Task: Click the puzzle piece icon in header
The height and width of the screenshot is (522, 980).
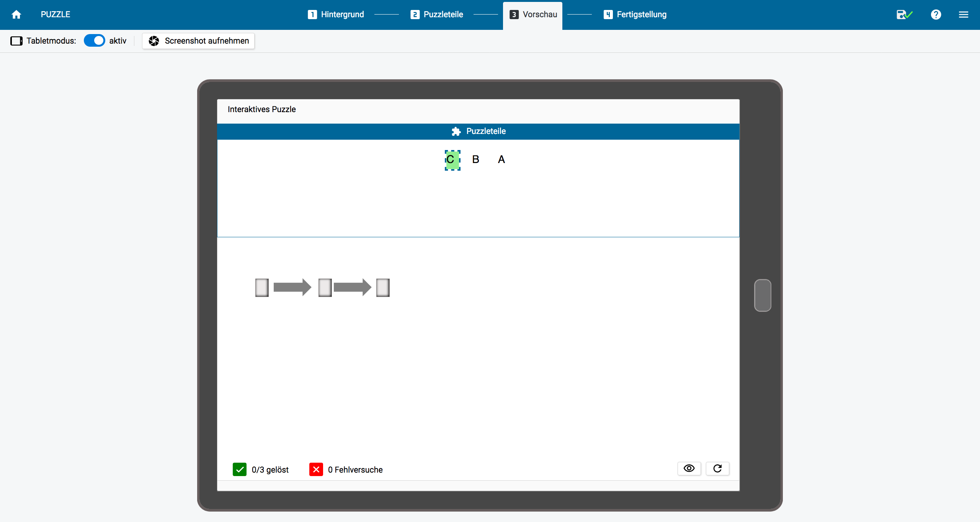Action: (456, 131)
